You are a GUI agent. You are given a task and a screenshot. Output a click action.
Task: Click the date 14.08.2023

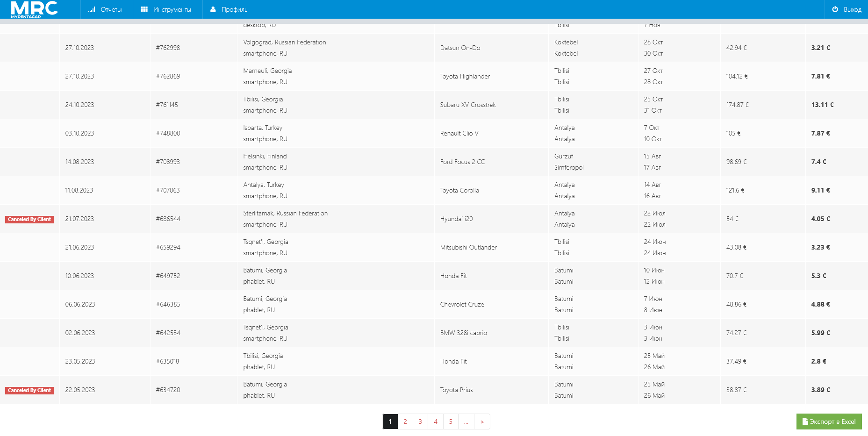point(79,162)
